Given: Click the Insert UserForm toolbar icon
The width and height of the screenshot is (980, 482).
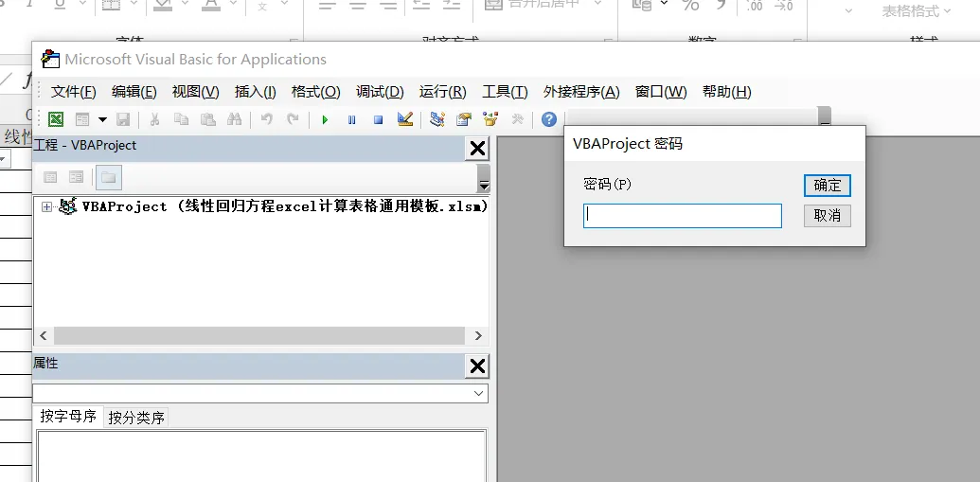Looking at the screenshot, I should coord(82,118).
